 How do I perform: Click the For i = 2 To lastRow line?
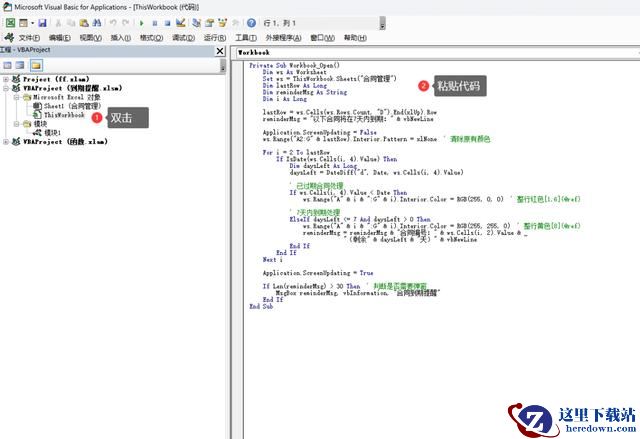(296, 152)
